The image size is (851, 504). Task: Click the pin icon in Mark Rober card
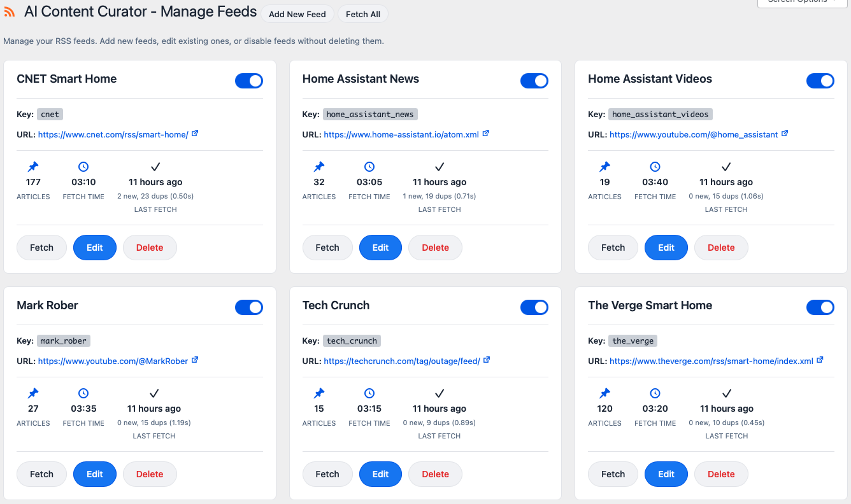33,393
